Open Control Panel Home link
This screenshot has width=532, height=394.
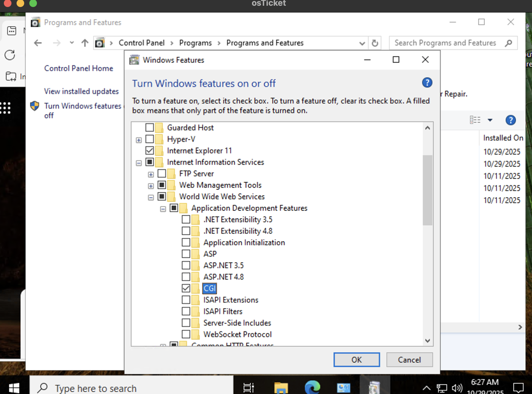pyautogui.click(x=79, y=68)
